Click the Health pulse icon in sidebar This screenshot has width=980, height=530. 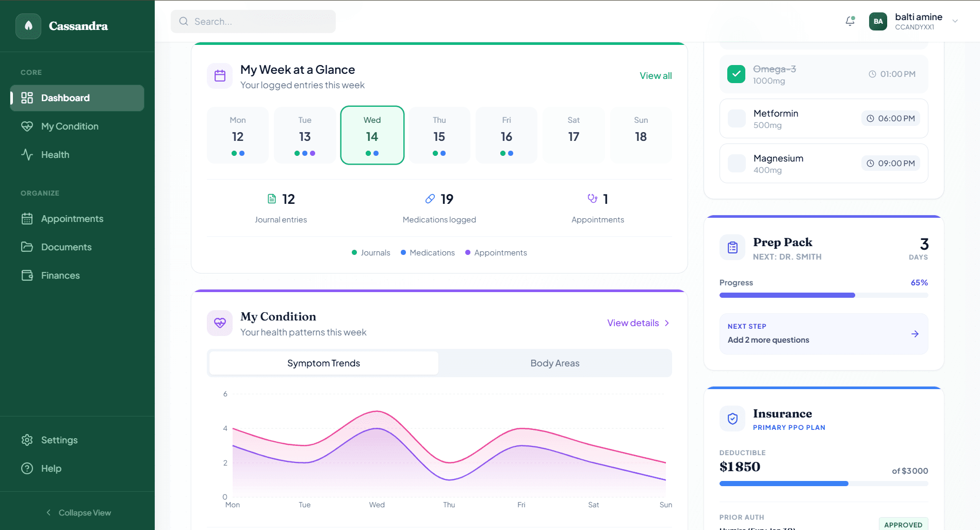pos(27,154)
